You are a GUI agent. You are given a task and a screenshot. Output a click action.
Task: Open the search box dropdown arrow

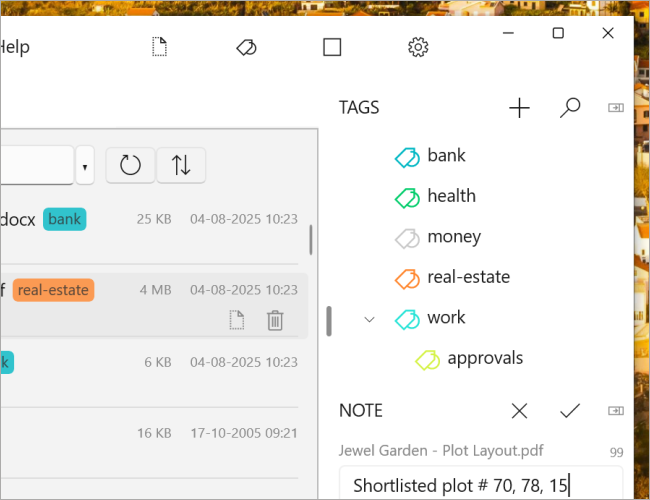tap(85, 166)
